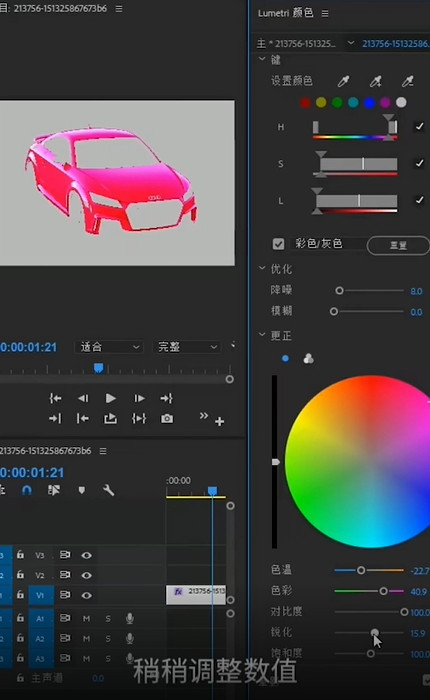Select the first eyedropper set color tool
The width and height of the screenshot is (430, 700).
click(x=343, y=81)
